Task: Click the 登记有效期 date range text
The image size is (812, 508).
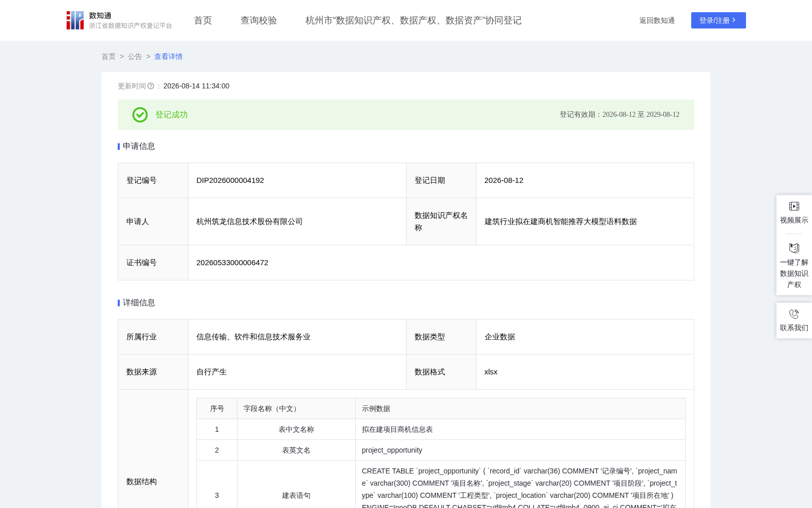Action: click(620, 115)
